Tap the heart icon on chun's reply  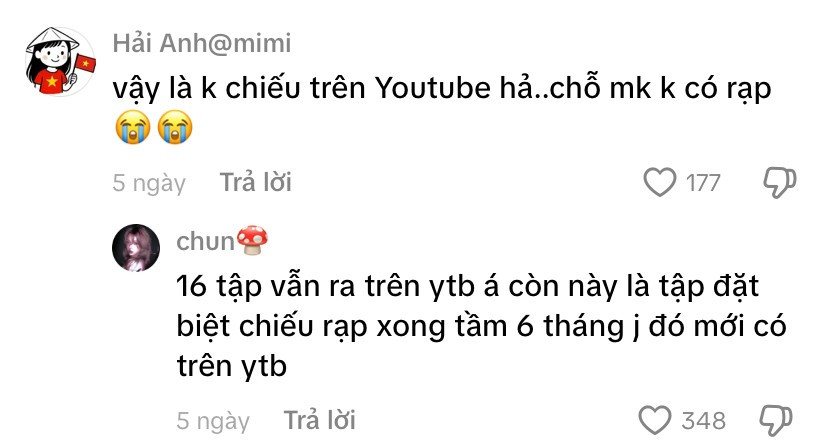[x=655, y=420]
